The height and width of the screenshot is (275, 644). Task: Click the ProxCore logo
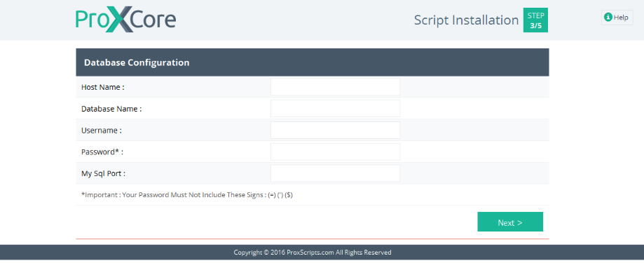pyautogui.click(x=125, y=20)
